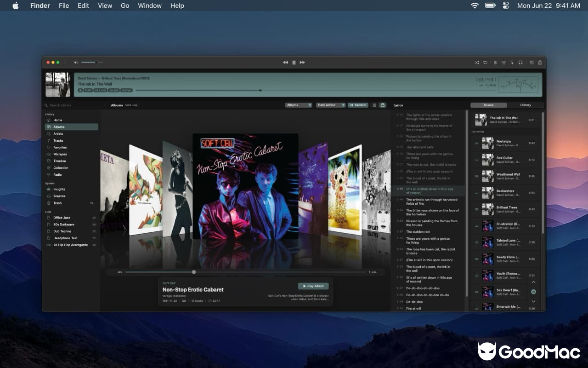This screenshot has width=588, height=368.
Task: Switch to cover flow view icon
Action: [383, 105]
